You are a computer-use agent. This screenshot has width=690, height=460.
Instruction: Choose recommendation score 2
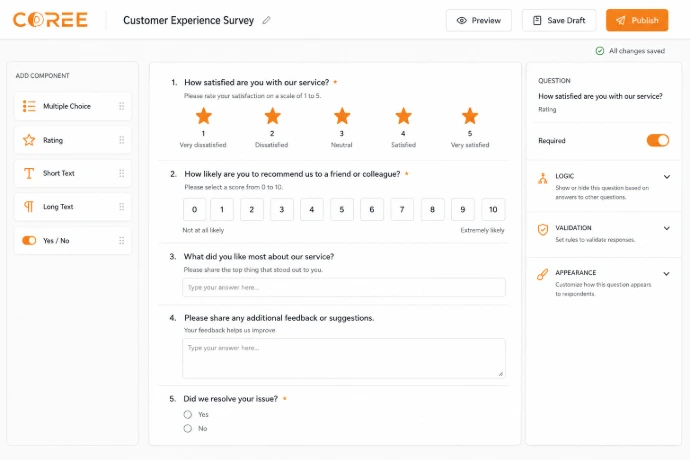click(252, 209)
